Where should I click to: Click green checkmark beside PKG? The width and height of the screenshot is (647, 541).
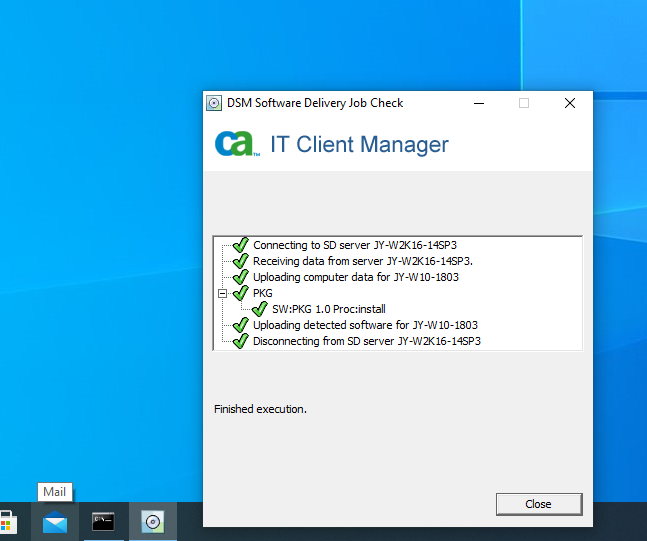pos(241,293)
